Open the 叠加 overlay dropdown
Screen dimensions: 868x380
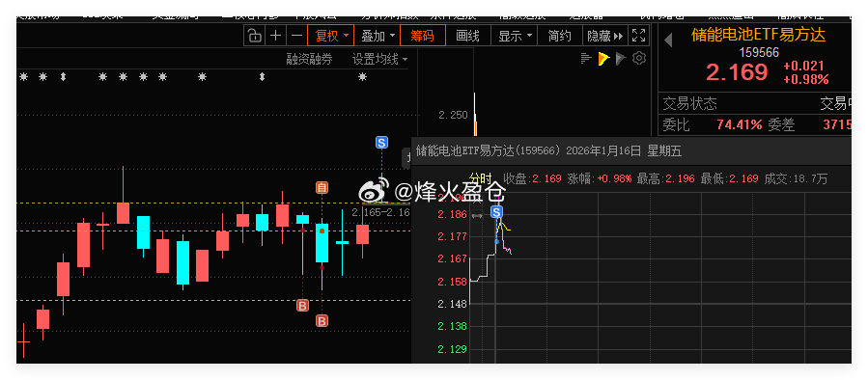coord(377,36)
